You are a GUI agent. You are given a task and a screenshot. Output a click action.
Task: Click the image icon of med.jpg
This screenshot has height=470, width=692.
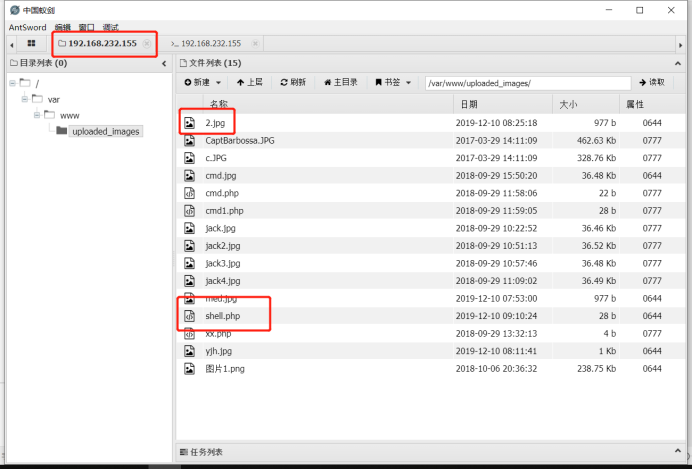(x=189, y=298)
